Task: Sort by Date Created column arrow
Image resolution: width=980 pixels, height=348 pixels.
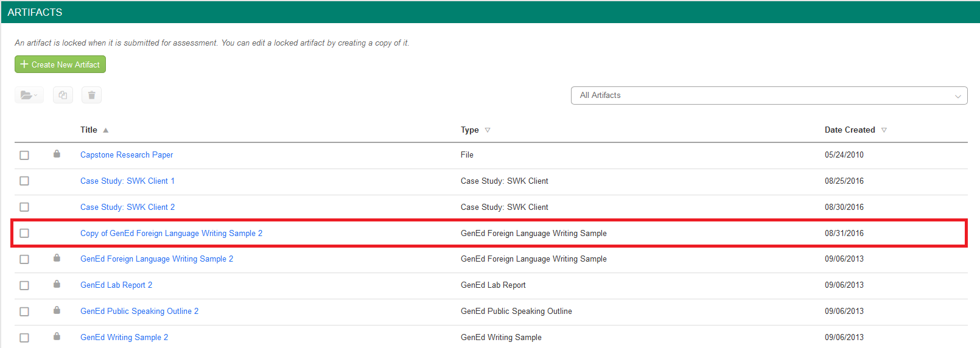Action: point(884,130)
